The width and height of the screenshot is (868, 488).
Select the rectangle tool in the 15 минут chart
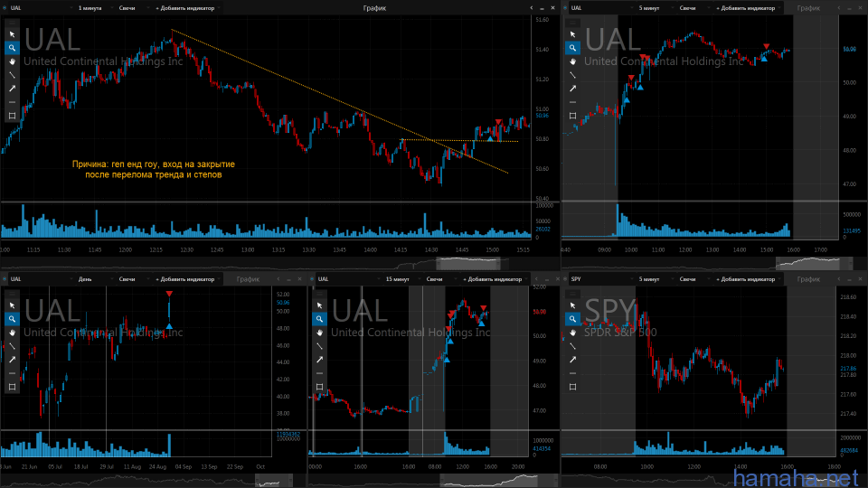[319, 387]
